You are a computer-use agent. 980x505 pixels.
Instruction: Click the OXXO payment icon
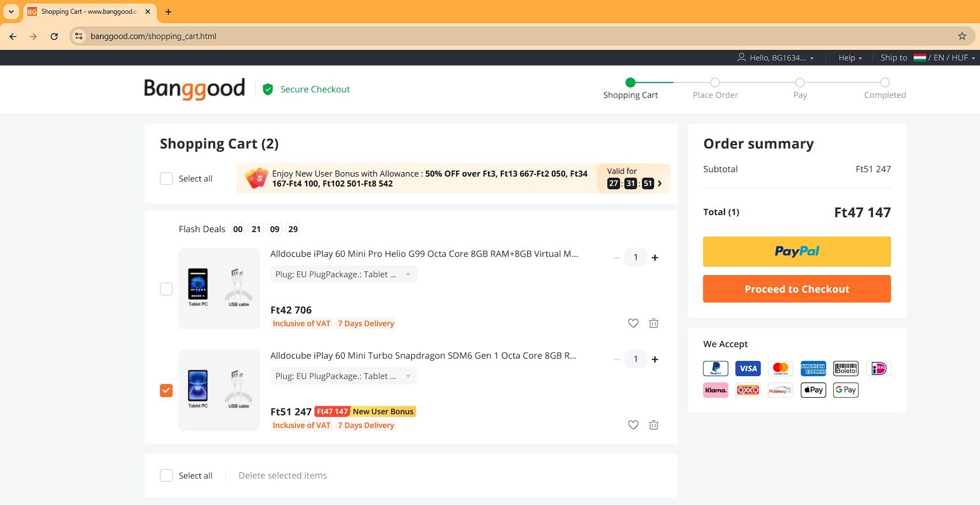click(x=748, y=390)
